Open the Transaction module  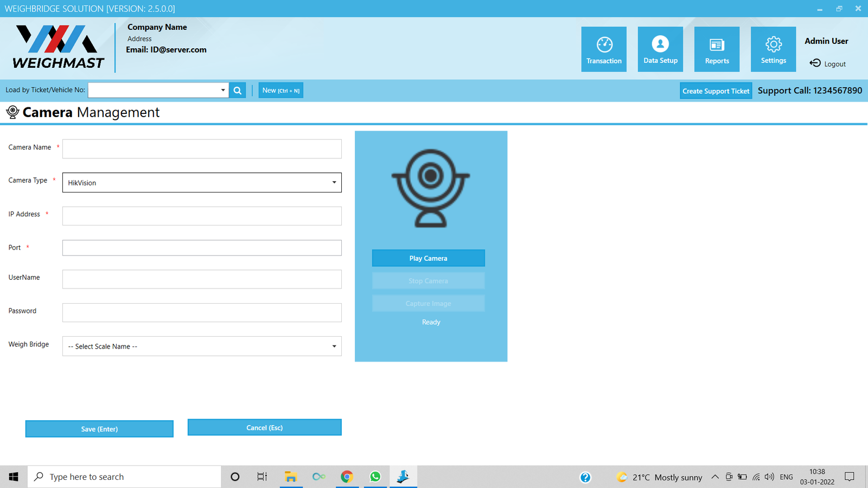(x=604, y=49)
